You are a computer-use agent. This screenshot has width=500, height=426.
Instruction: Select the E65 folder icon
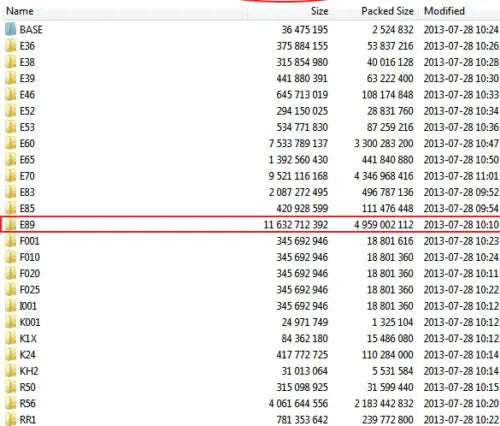tap(10, 160)
